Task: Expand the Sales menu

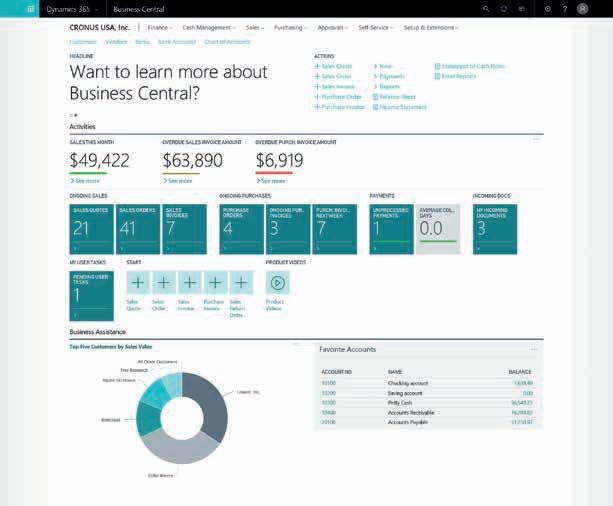Action: [255, 27]
